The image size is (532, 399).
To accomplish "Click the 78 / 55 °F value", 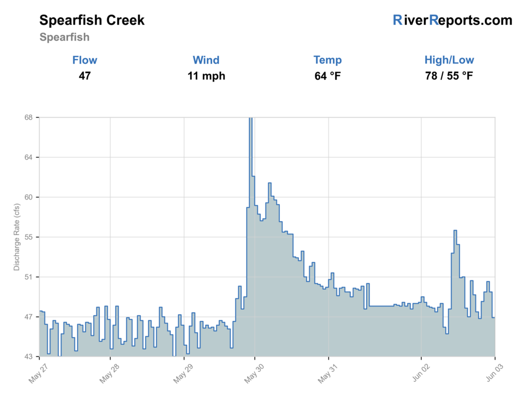I will 449,76.
